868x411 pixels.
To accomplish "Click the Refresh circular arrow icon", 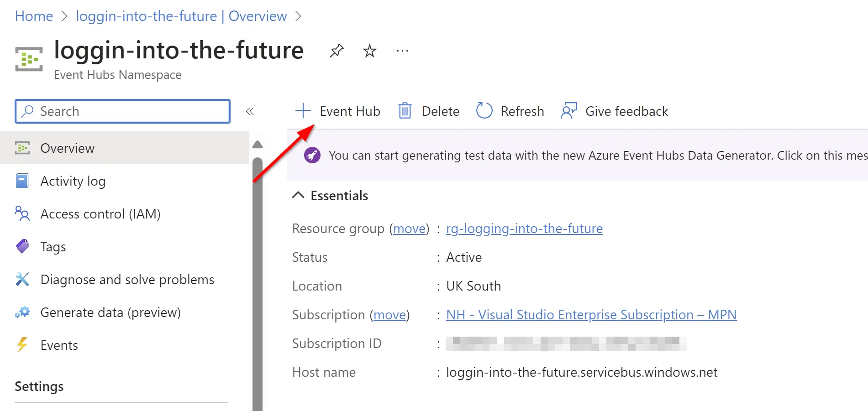I will tap(484, 111).
